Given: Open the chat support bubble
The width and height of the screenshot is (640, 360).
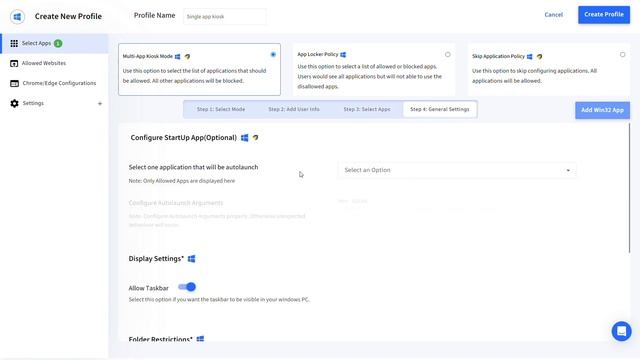Looking at the screenshot, I should [x=621, y=331].
